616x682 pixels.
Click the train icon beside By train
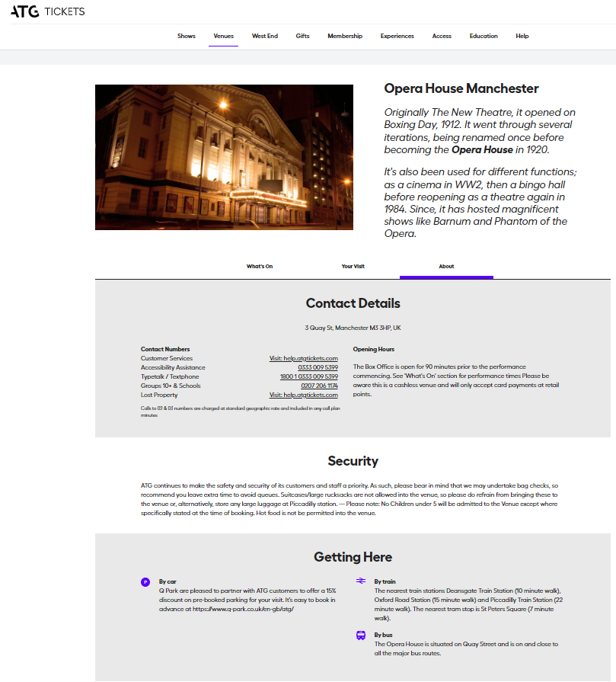click(361, 581)
